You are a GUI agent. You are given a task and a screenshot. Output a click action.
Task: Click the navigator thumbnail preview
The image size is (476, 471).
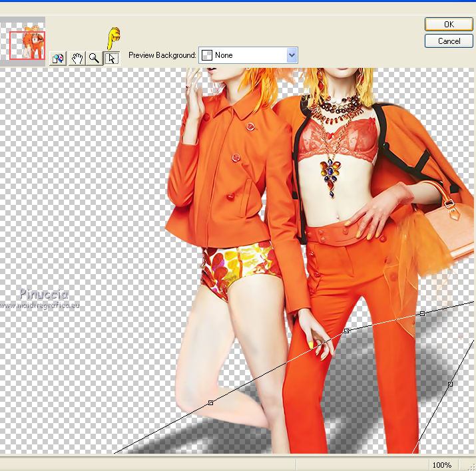23,41
